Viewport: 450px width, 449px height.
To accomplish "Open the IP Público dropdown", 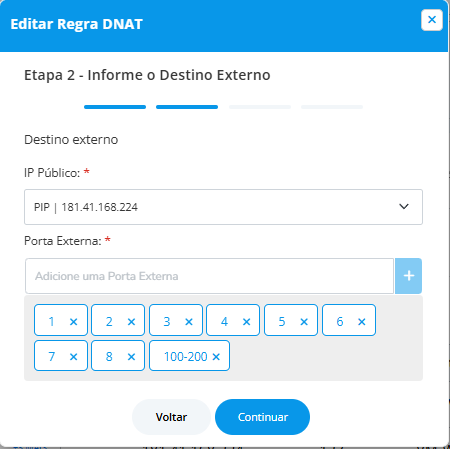I will coord(223,207).
